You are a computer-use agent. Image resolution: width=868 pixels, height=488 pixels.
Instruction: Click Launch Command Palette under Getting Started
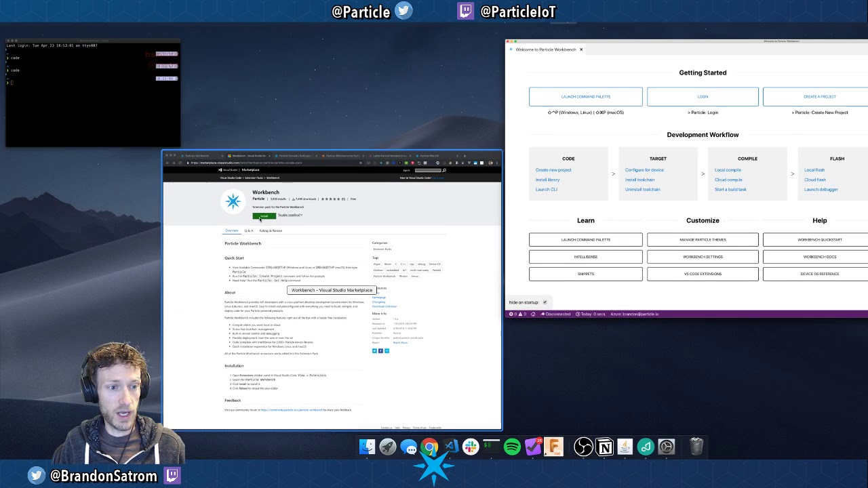tap(586, 97)
